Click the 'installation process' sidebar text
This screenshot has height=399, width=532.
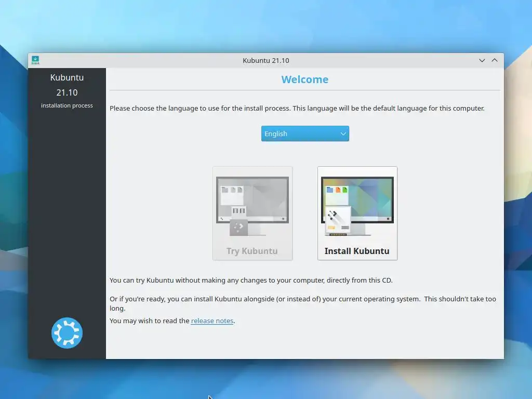coord(67,105)
